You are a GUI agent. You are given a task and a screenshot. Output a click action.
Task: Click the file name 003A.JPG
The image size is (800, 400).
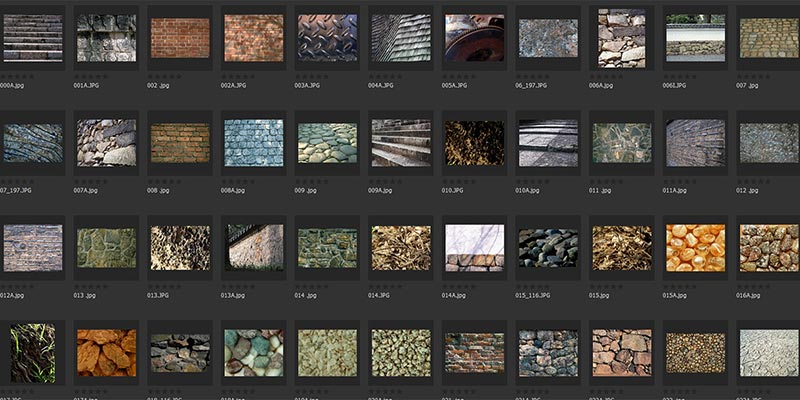point(307,86)
